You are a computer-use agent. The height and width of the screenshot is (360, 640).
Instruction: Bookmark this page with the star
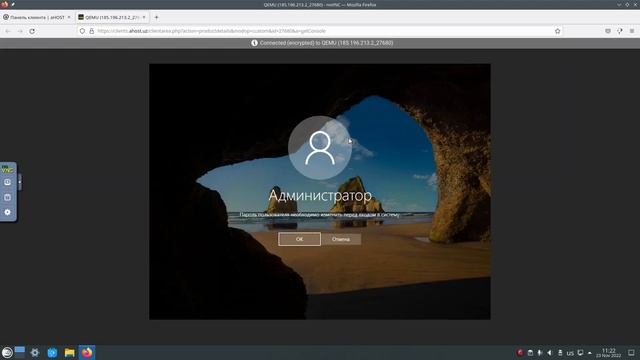[x=558, y=31]
